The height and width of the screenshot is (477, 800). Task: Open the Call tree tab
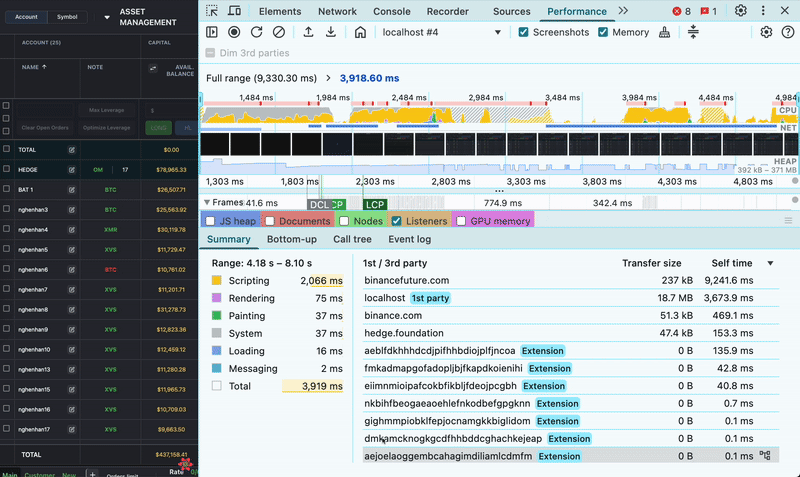pos(352,239)
